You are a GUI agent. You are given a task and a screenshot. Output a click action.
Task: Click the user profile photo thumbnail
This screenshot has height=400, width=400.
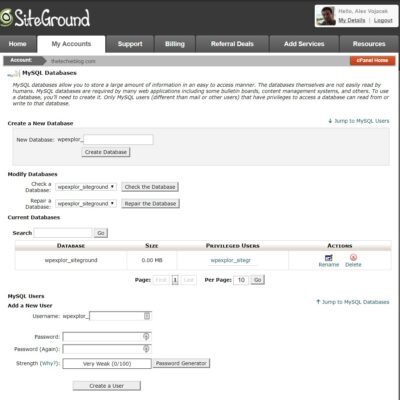(326, 16)
